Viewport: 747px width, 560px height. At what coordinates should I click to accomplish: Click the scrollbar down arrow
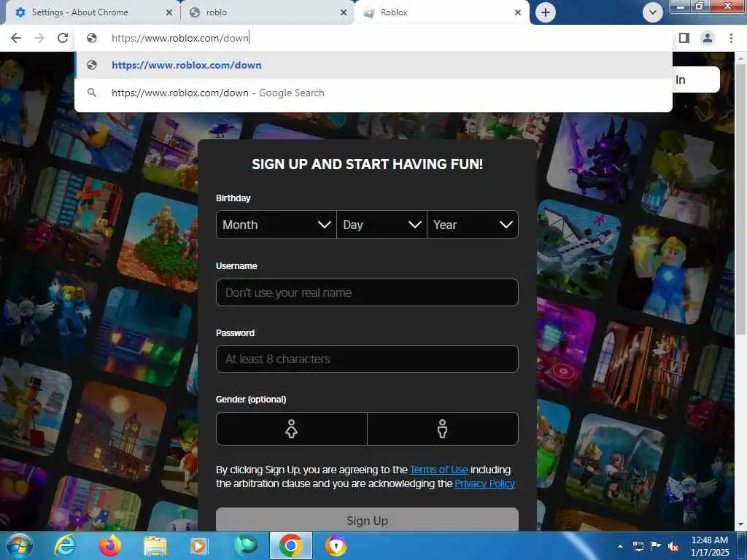click(x=740, y=524)
